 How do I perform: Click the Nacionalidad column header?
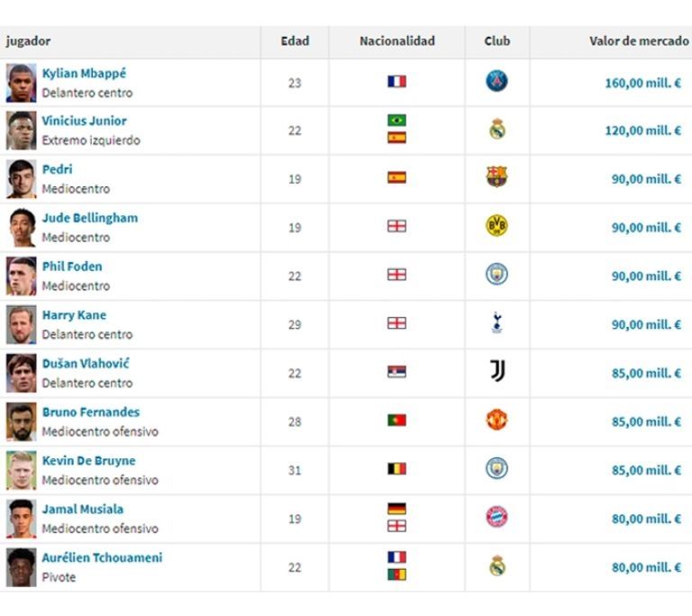pos(396,41)
